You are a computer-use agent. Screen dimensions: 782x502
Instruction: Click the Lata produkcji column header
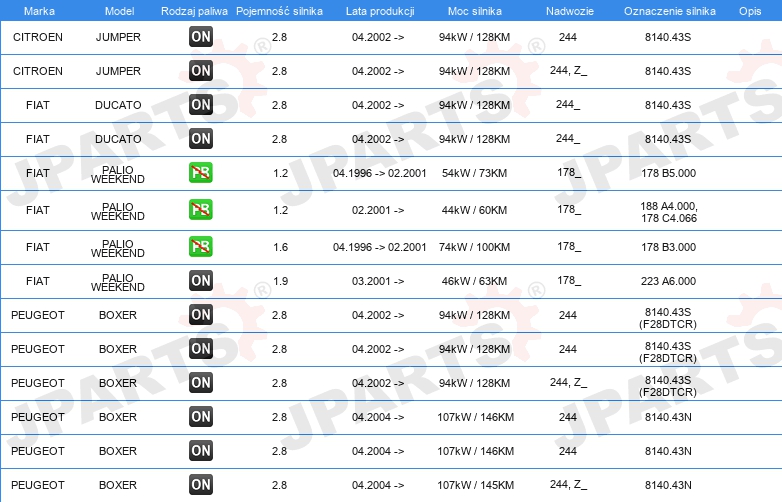click(380, 11)
